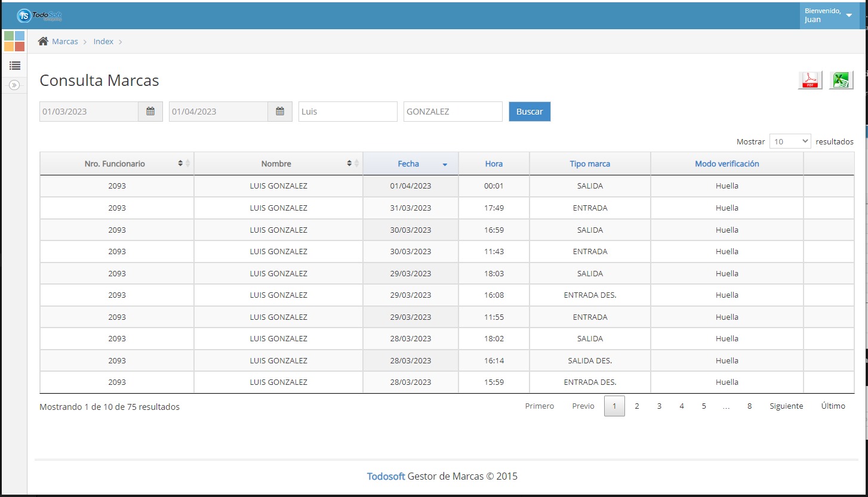Click ENTRADA DES. cell at 15:59 row
Screen dimensions: 868x497
[590, 382]
